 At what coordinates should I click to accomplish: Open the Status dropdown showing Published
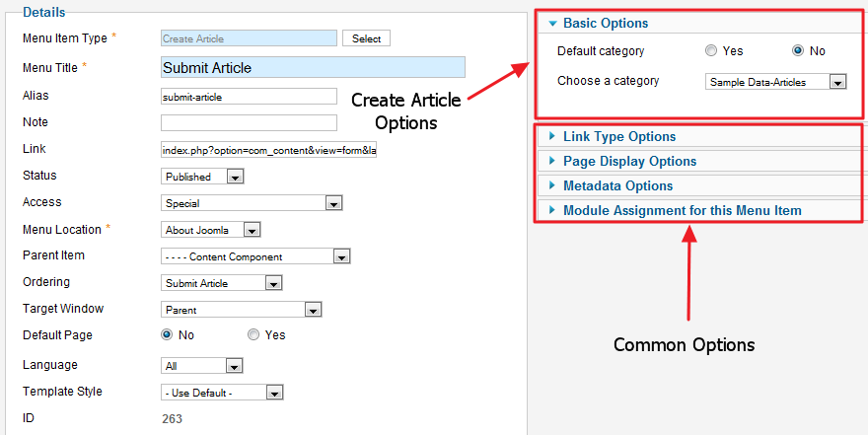click(x=202, y=177)
